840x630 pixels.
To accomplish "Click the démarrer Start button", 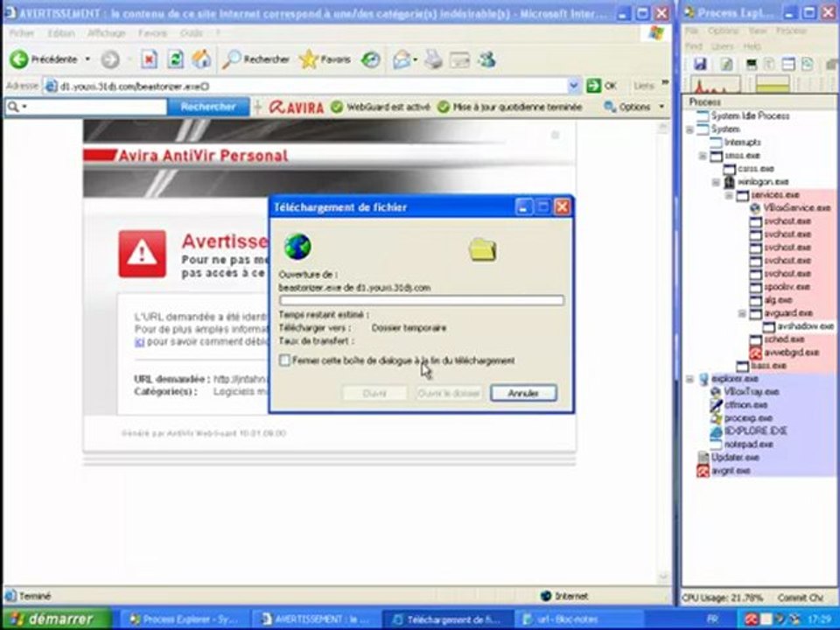I will (x=56, y=619).
